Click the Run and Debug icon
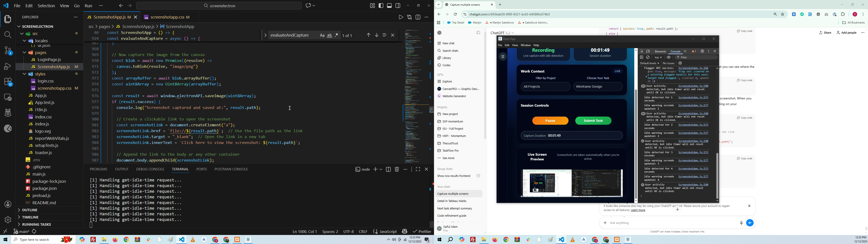The width and height of the screenshot is (868, 244). (7, 66)
